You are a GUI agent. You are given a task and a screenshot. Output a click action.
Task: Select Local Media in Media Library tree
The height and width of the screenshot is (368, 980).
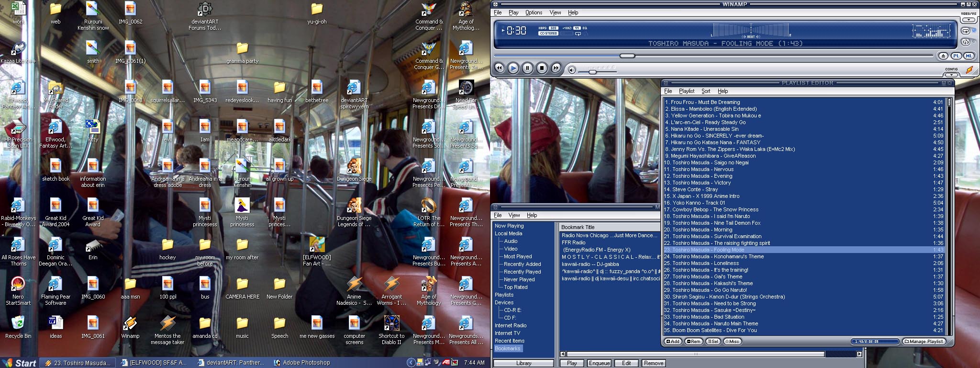508,233
